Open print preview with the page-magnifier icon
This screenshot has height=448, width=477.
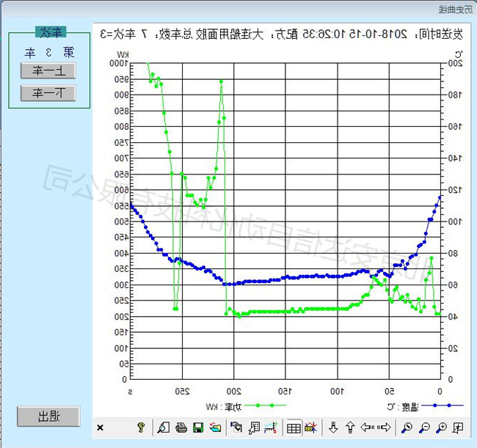tap(165, 427)
